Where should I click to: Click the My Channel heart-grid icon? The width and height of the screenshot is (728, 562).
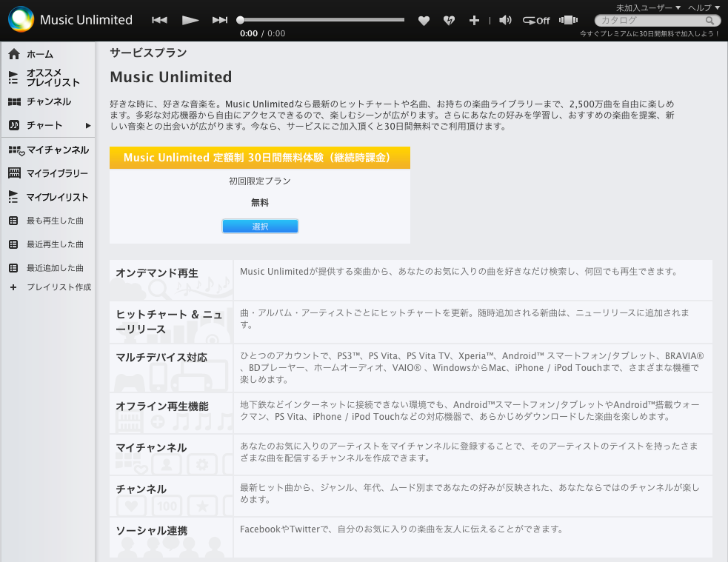16,150
